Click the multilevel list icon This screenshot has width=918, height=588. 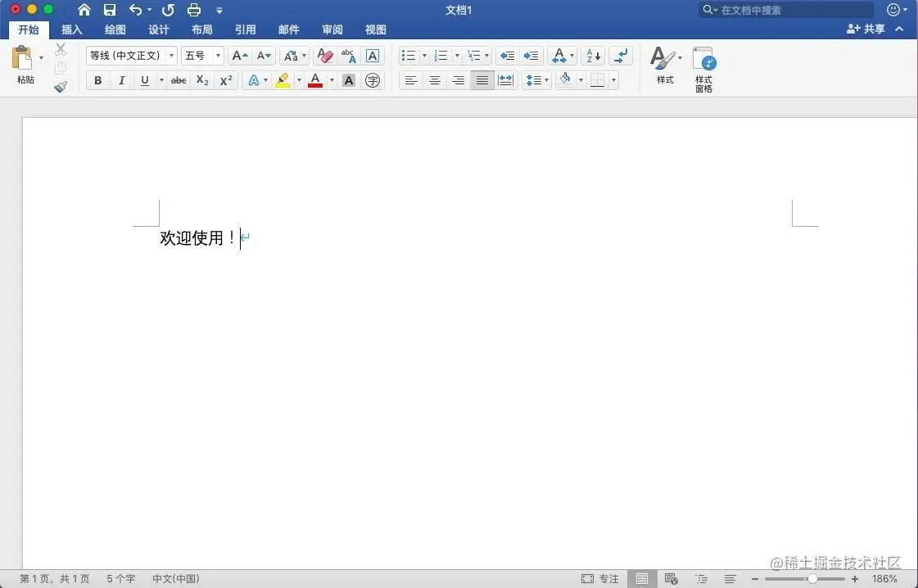click(x=473, y=56)
